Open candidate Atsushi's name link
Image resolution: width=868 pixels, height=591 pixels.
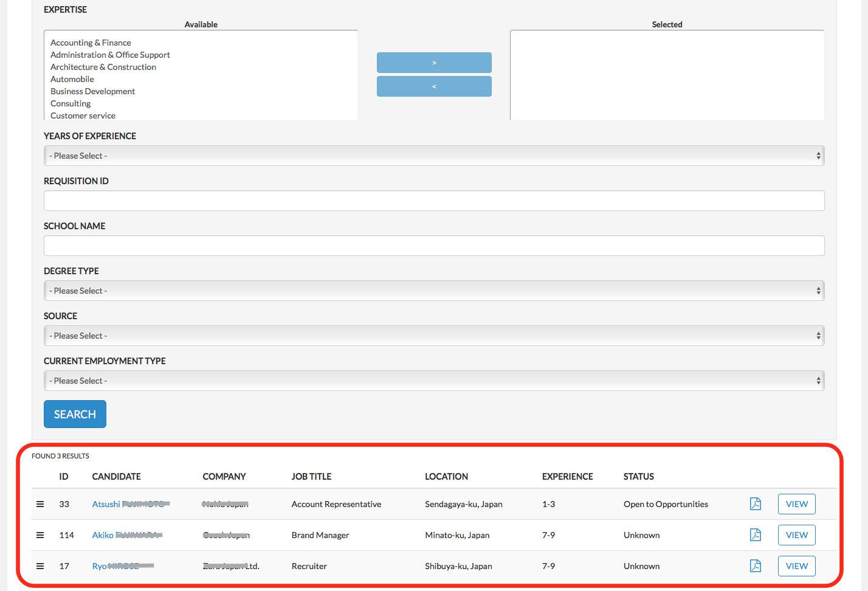(x=106, y=504)
